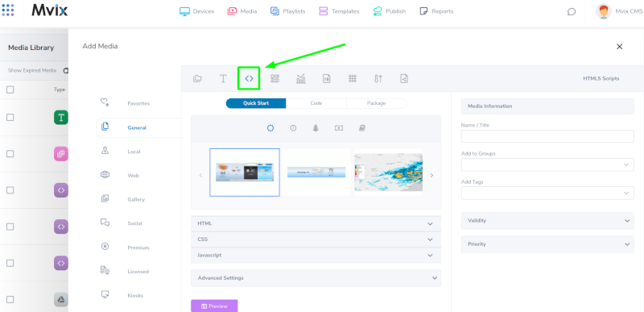Open the apps grid menu beside the Mvix logo
Viewport: 644px width, 312px height.
8,10
